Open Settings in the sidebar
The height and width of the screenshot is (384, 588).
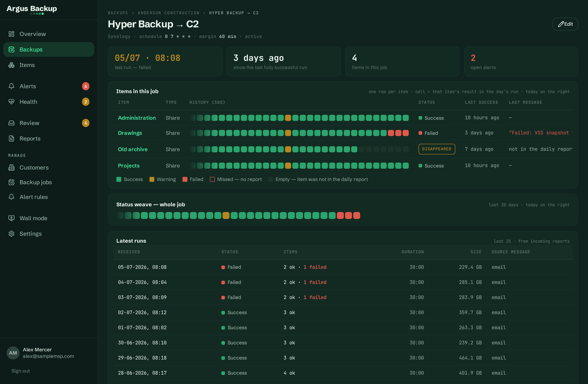tap(49, 234)
